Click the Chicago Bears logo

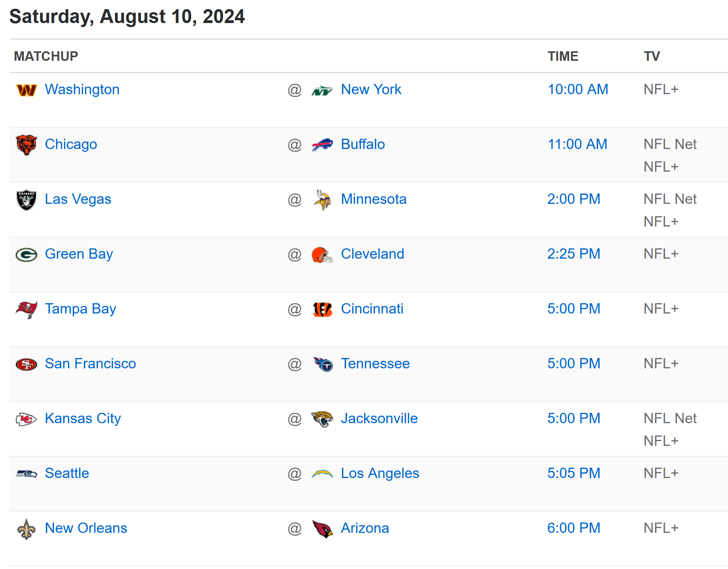[26, 145]
